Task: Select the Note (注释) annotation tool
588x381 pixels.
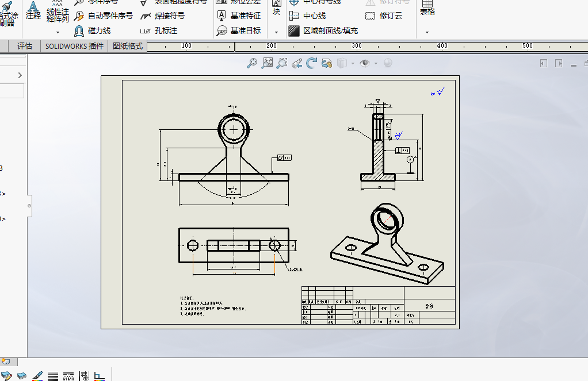Action: click(33, 10)
